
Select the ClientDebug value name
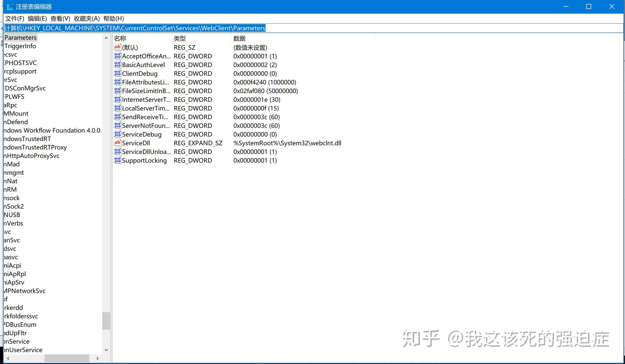click(x=140, y=73)
